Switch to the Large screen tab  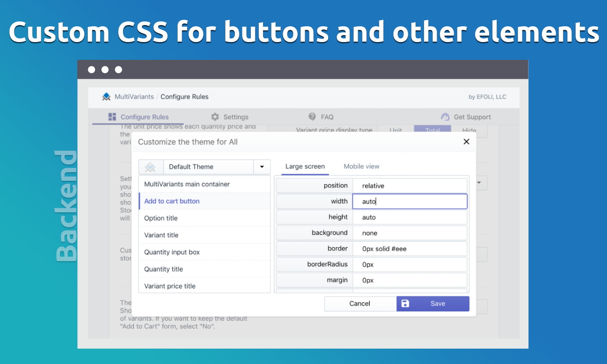305,166
